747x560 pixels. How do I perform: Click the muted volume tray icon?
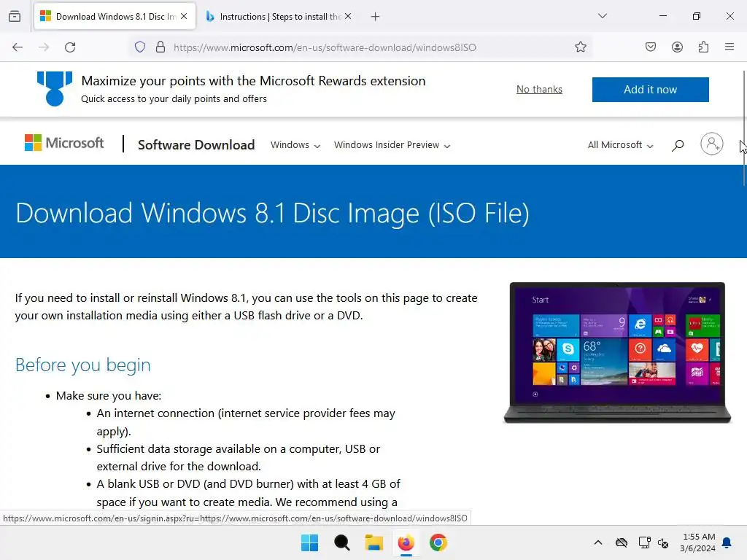pos(663,542)
